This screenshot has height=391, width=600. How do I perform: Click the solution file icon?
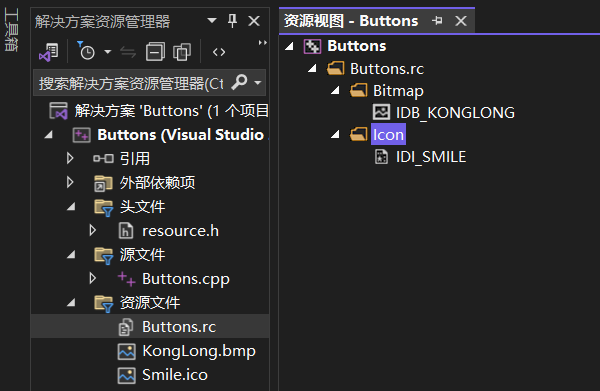click(x=59, y=111)
